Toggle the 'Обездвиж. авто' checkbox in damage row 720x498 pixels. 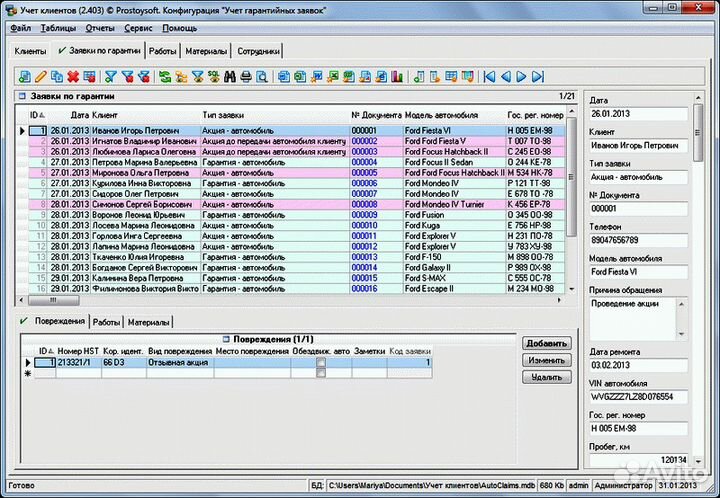tap(320, 363)
